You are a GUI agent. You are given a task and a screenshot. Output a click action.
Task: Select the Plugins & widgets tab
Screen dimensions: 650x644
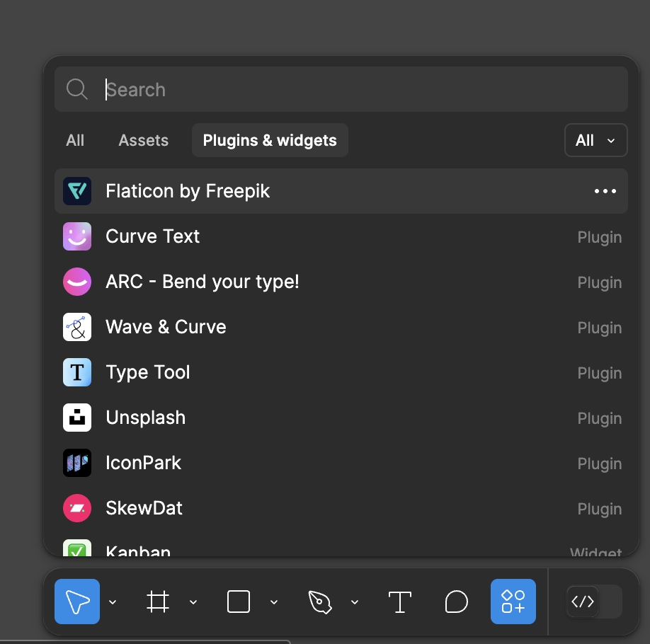click(x=270, y=140)
